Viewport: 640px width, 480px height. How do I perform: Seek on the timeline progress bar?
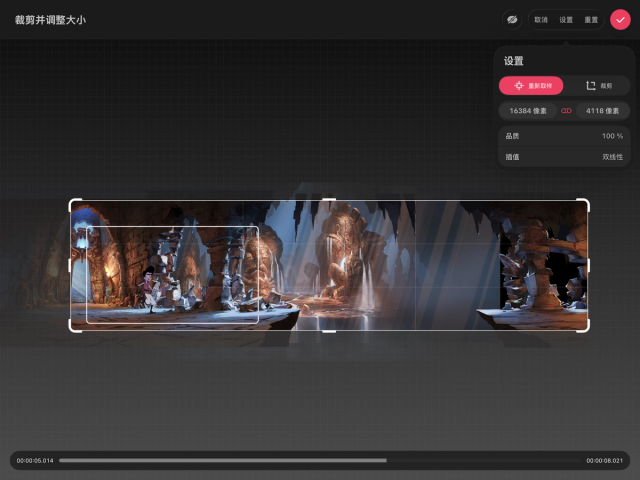point(319,460)
